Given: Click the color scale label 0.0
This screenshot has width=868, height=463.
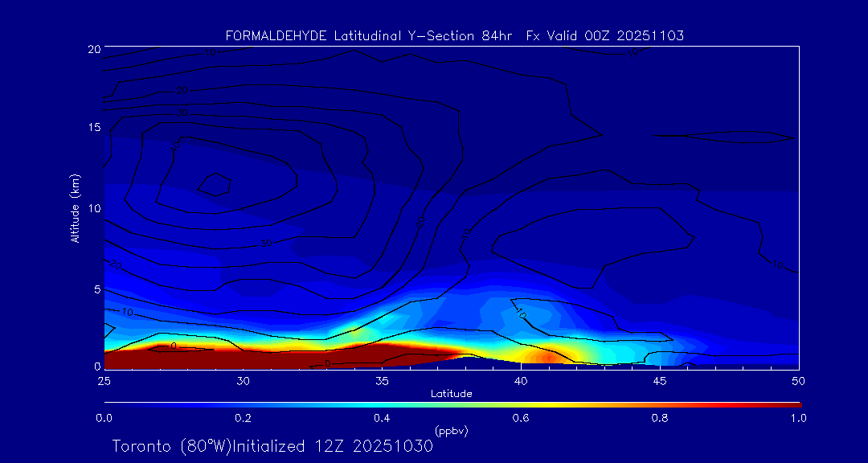Looking at the screenshot, I should [x=104, y=419].
